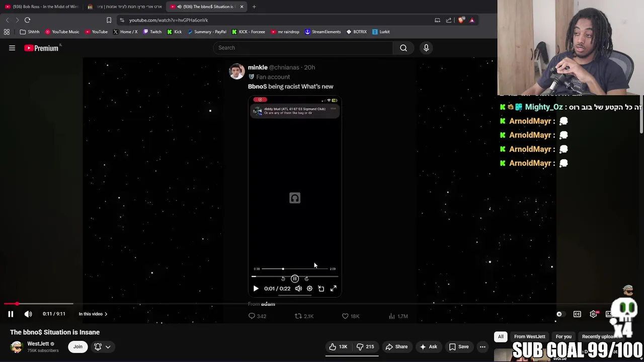Click the tweet heart icon showing 18K

[x=345, y=316]
